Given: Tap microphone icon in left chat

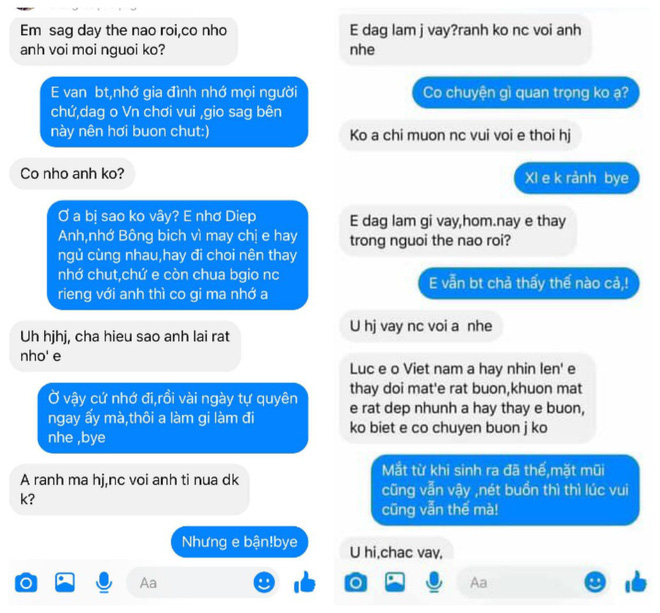Looking at the screenshot, I should click(x=104, y=583).
